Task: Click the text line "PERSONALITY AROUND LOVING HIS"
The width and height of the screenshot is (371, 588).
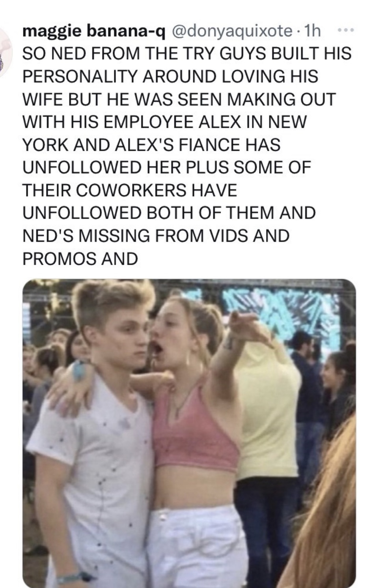Action: click(x=170, y=76)
